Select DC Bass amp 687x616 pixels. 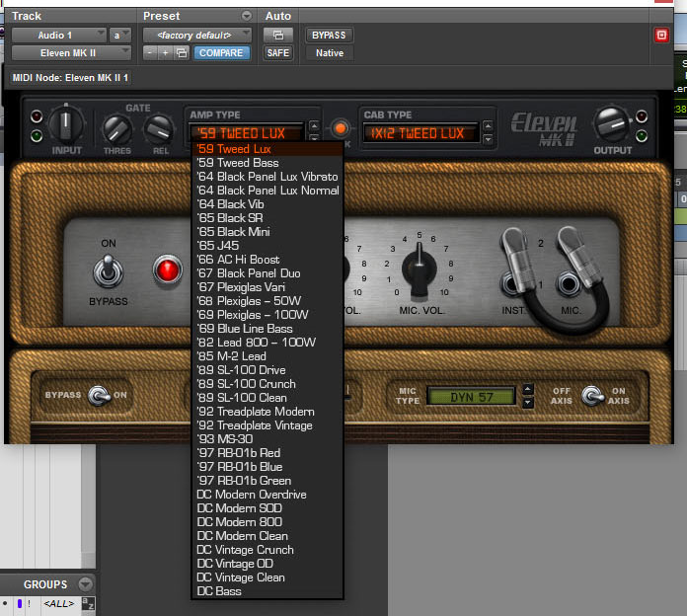[x=267, y=591]
